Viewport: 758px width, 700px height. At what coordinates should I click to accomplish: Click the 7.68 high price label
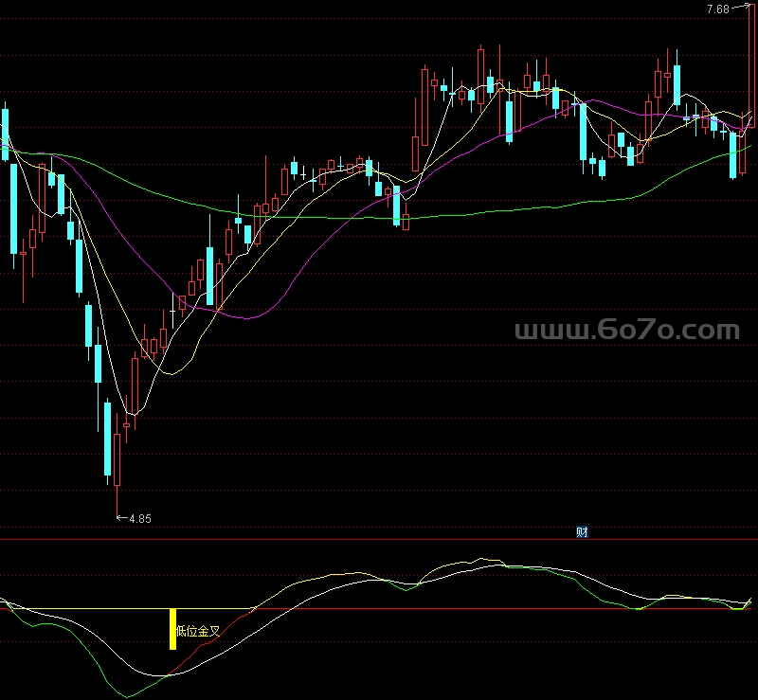tap(718, 9)
